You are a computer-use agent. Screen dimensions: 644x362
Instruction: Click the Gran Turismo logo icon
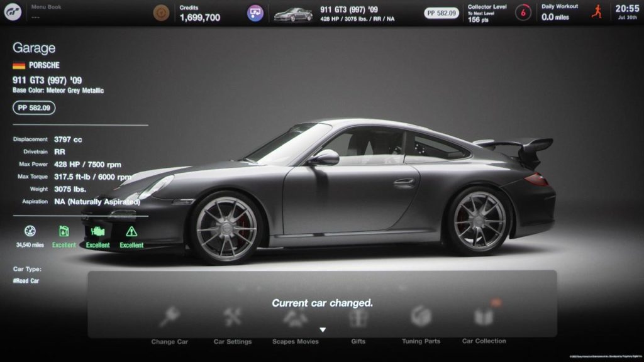[13, 13]
